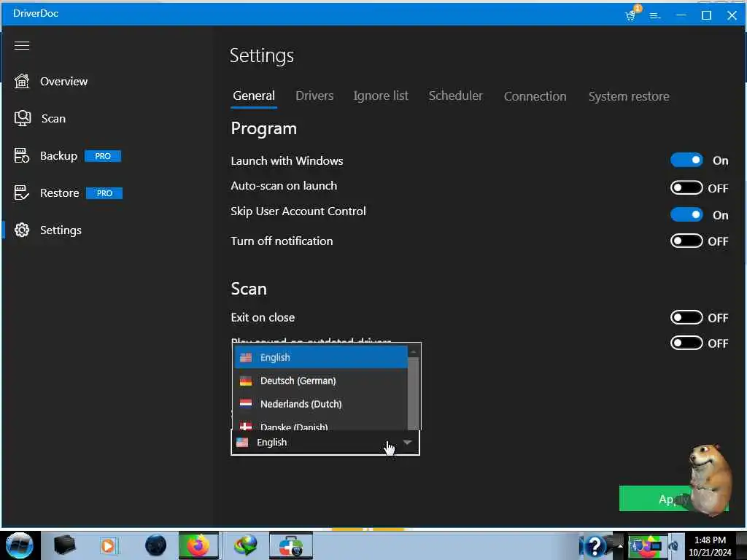Screen dimensions: 747x560
Task: Click the help question mark tray icon
Action: pyautogui.click(x=595, y=545)
